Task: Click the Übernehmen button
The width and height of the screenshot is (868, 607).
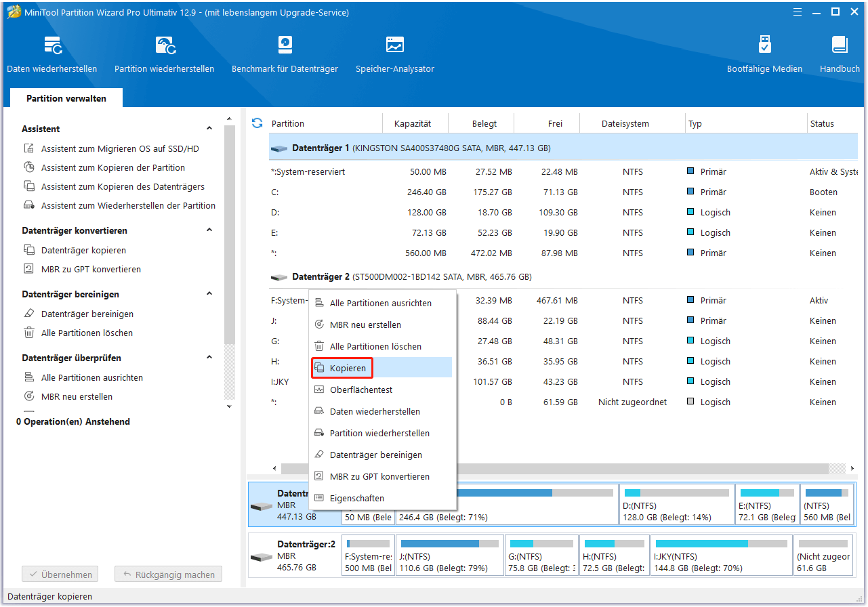Action: (x=60, y=574)
